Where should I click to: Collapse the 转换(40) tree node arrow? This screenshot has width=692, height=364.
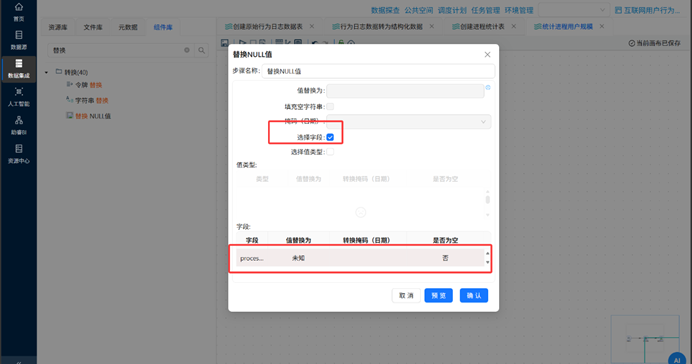[46, 72]
